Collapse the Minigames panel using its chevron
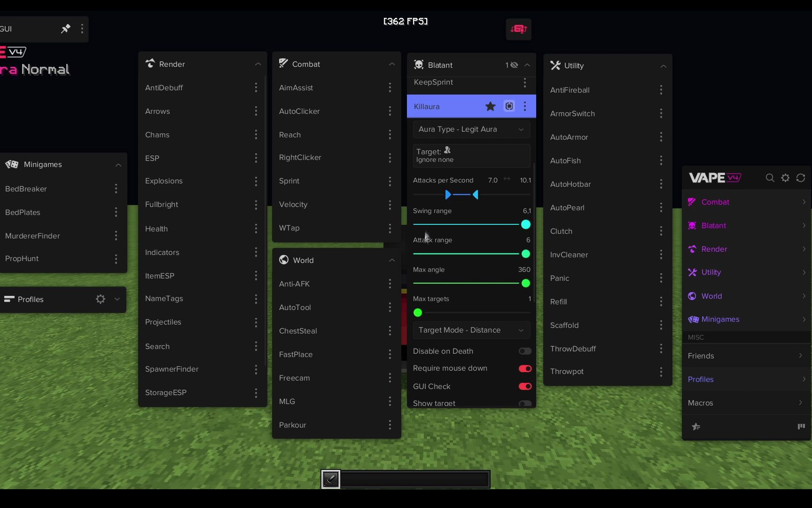The width and height of the screenshot is (812, 508). [118, 165]
